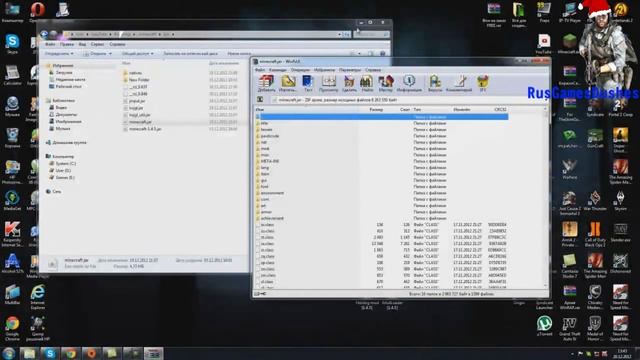Screen dimensions: 640x360
Task: Select the Kaspersky Internet Security desktop icon
Action: (12, 234)
